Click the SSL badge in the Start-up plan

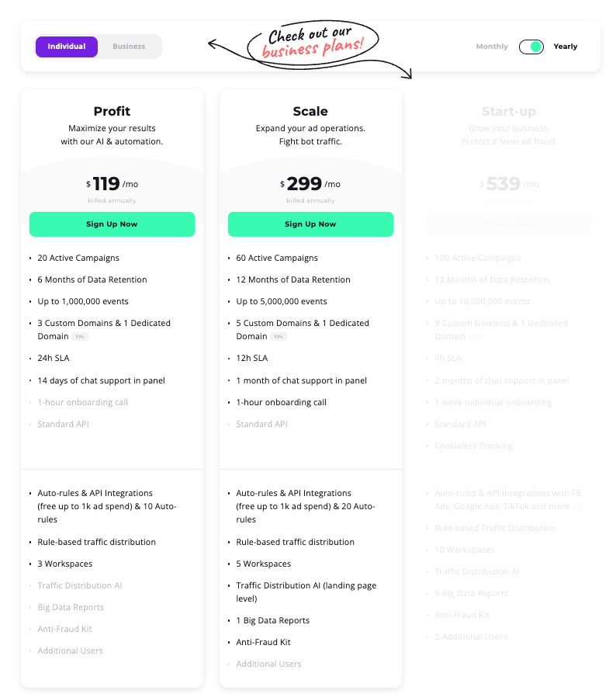click(478, 337)
